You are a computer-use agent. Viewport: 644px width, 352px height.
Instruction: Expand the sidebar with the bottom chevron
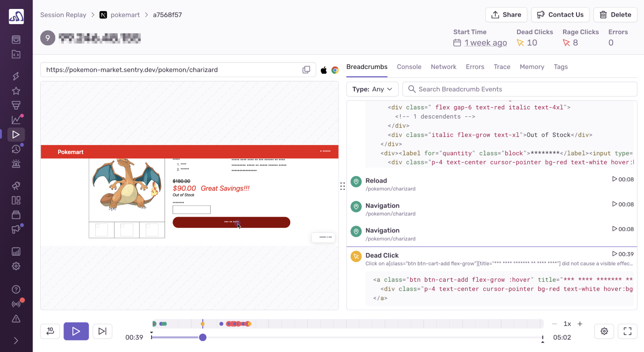click(16, 340)
